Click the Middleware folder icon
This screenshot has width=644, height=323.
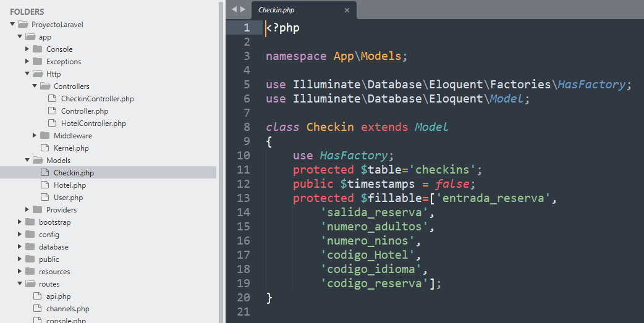tap(44, 136)
